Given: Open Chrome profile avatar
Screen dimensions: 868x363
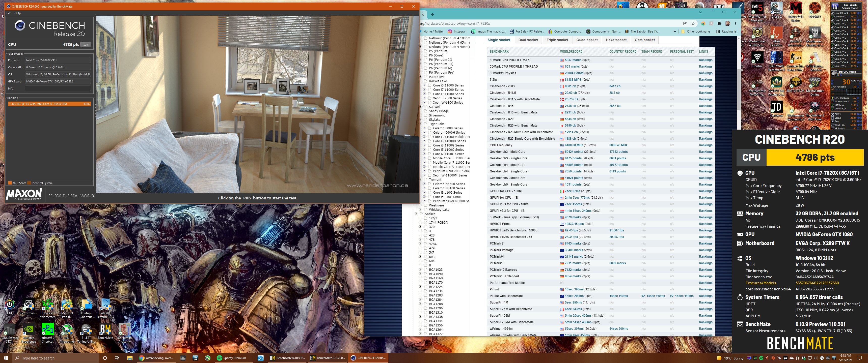Looking at the screenshot, I should click(x=727, y=24).
